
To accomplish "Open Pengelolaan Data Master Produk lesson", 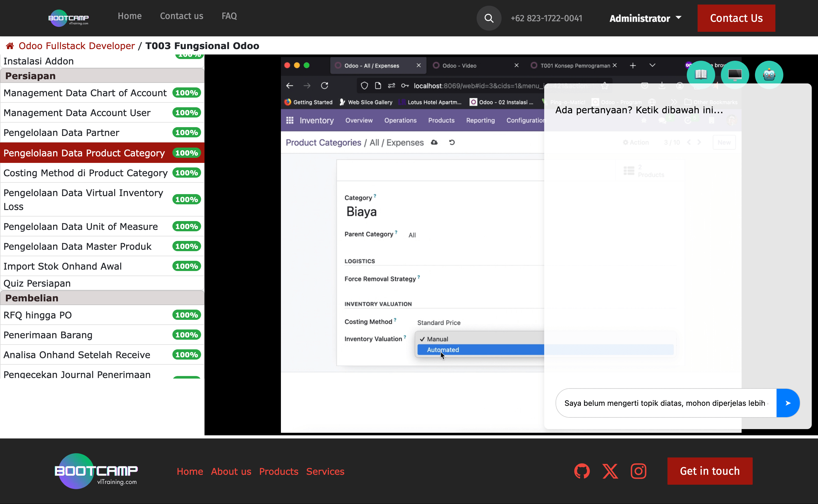I will (x=102, y=246).
